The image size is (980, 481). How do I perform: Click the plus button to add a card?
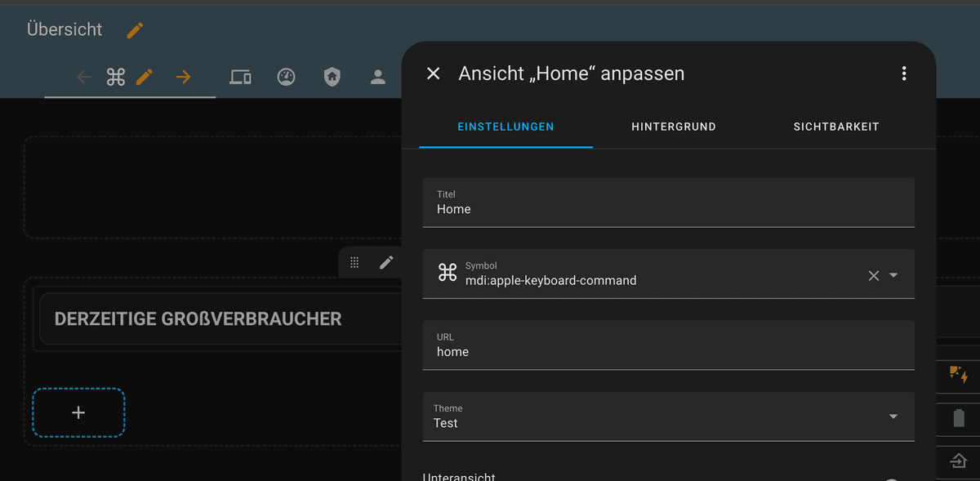(78, 412)
